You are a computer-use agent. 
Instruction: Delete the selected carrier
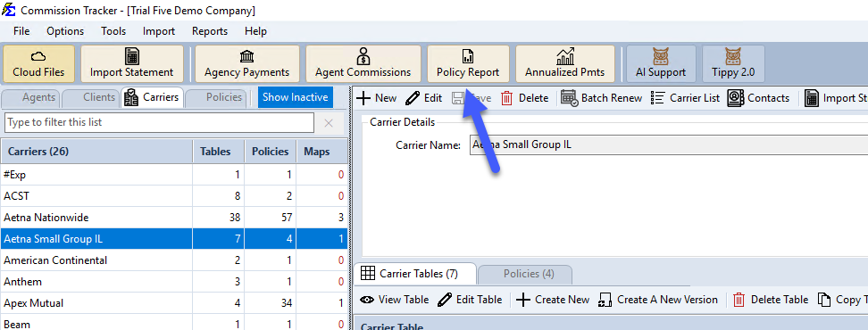(x=524, y=98)
